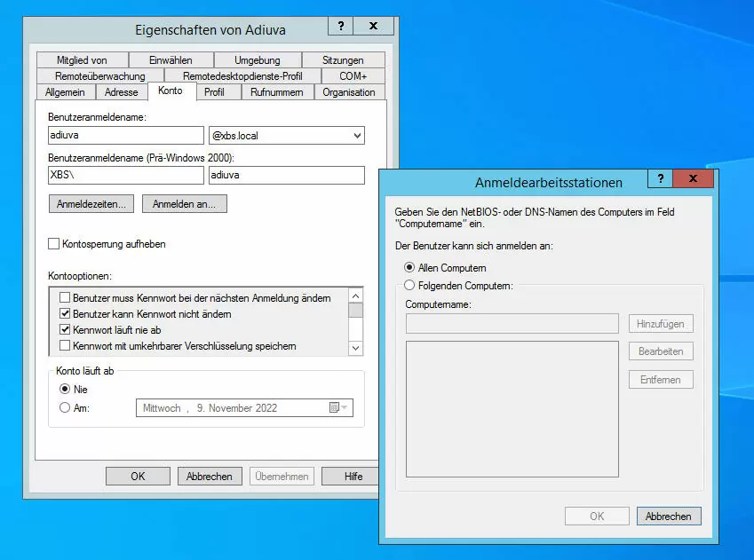Uncheck Kennwort läuft nie ab

pos(65,329)
